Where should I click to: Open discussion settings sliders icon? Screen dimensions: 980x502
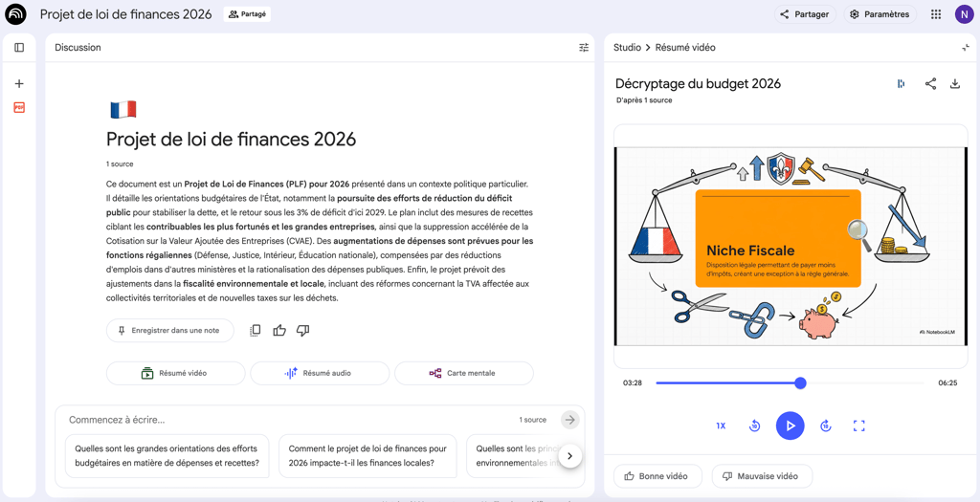click(x=584, y=48)
